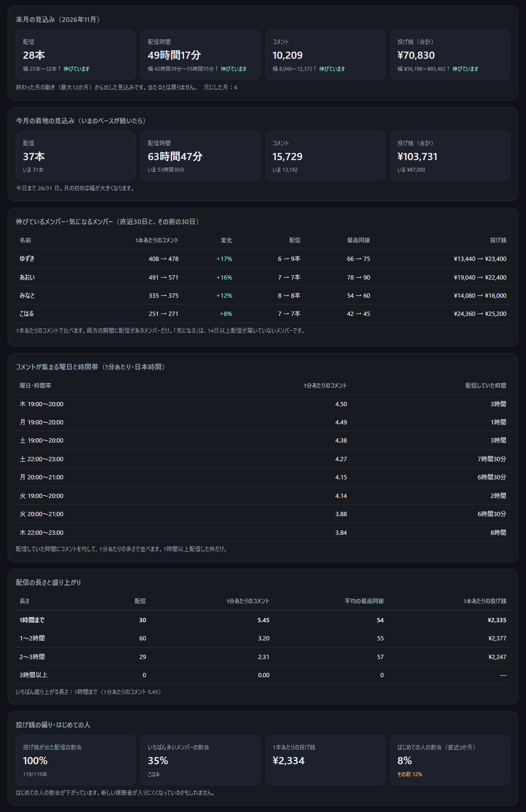Select the 3時間以上 length row label
Image resolution: width=526 pixels, height=812 pixels.
(33, 675)
